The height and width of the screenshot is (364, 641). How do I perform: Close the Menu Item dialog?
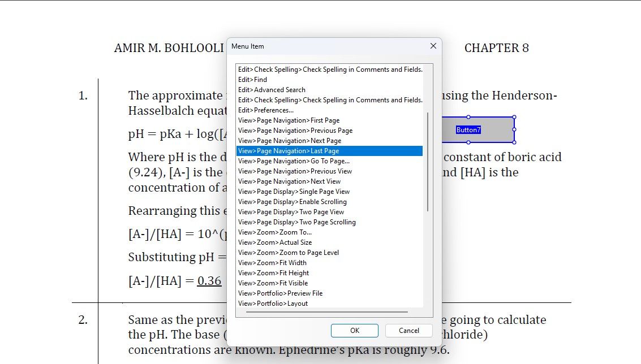click(433, 46)
